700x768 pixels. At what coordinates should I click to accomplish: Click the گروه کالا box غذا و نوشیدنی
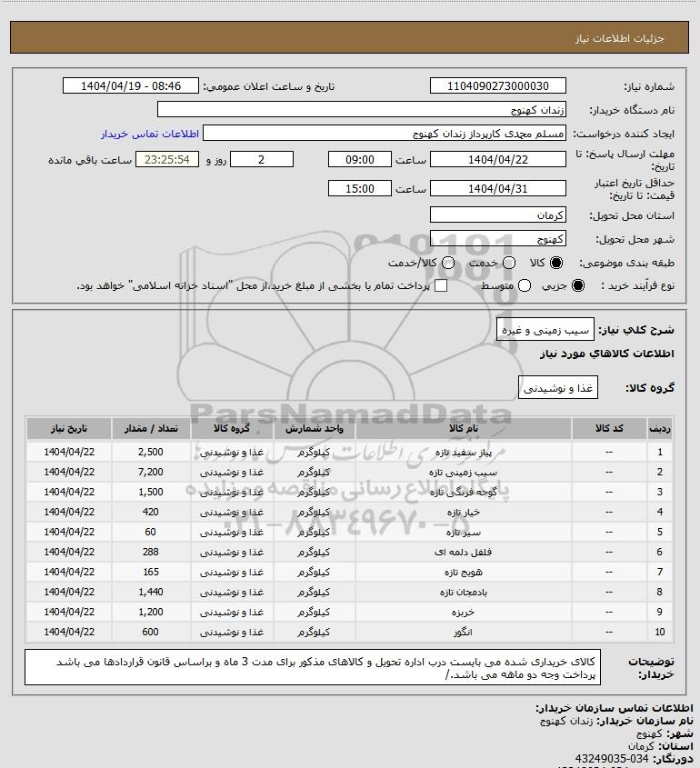click(x=558, y=388)
